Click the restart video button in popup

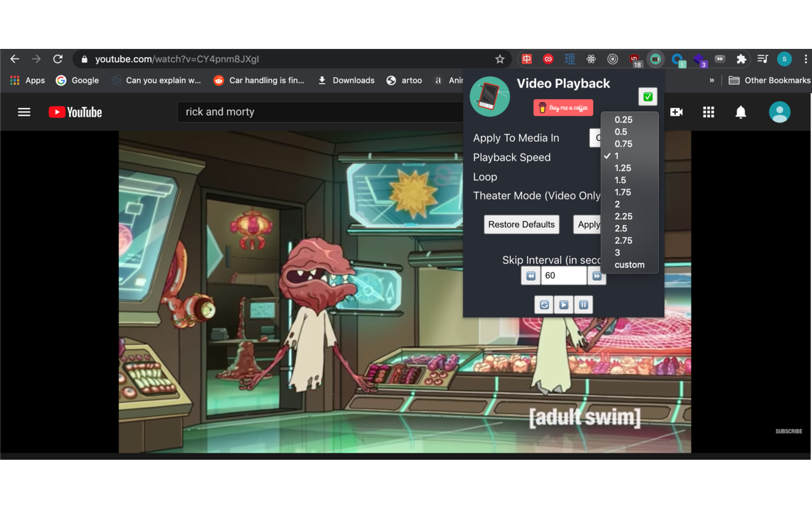(x=544, y=305)
